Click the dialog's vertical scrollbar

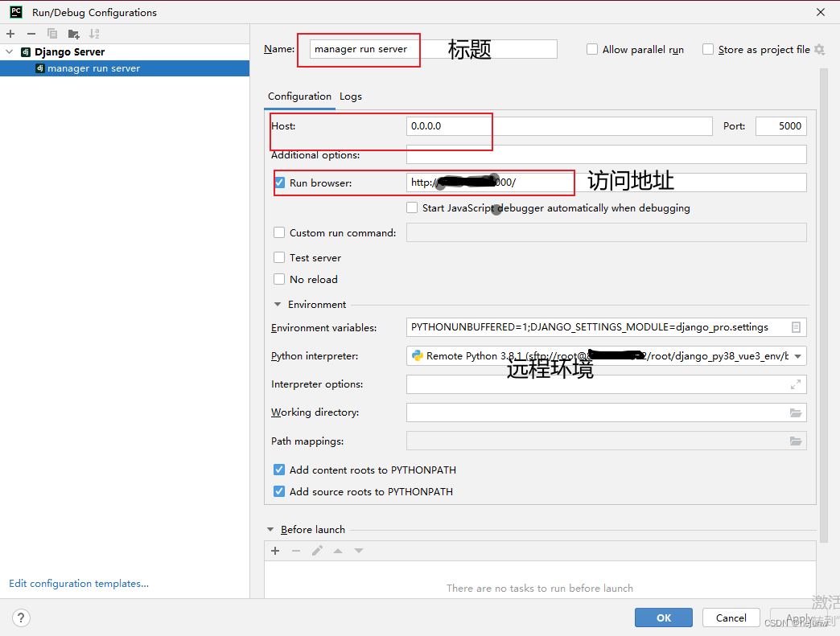click(x=824, y=306)
